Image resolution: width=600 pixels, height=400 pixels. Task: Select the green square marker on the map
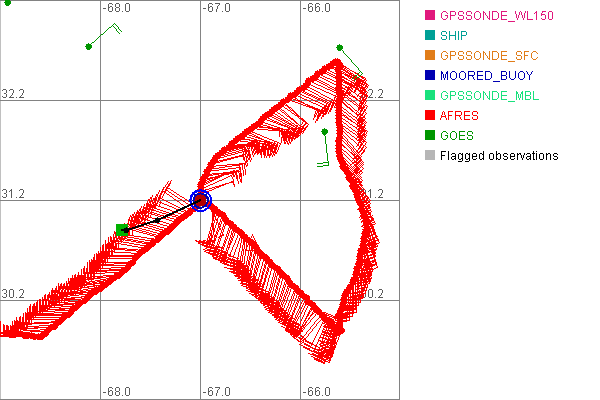(x=121, y=230)
